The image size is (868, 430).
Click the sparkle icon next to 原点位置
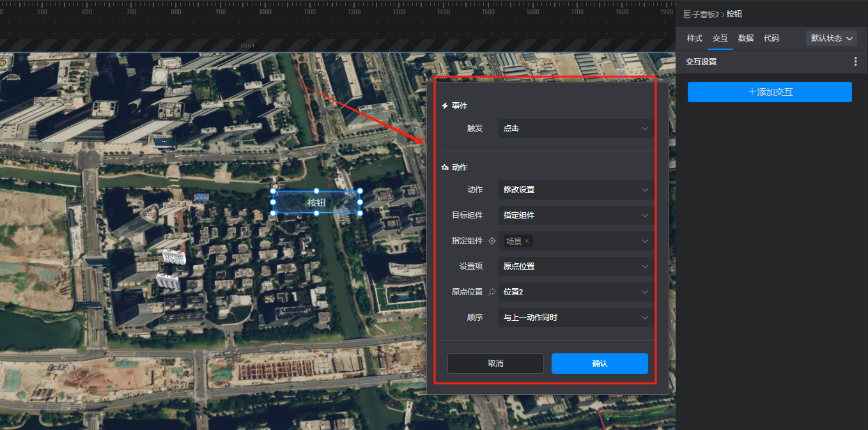click(x=492, y=292)
